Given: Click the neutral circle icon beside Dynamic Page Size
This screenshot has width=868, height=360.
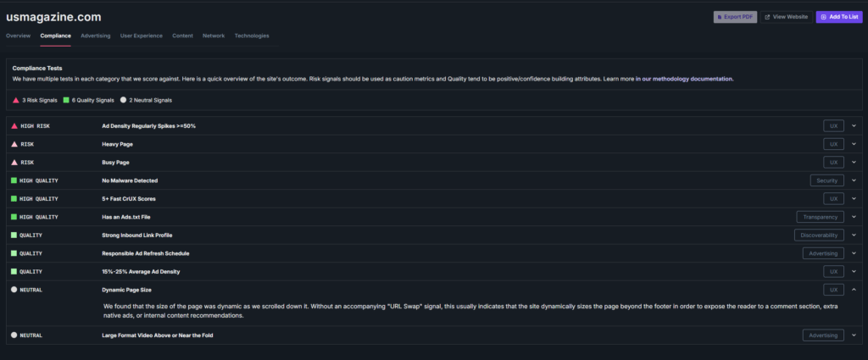Looking at the screenshot, I should point(14,289).
